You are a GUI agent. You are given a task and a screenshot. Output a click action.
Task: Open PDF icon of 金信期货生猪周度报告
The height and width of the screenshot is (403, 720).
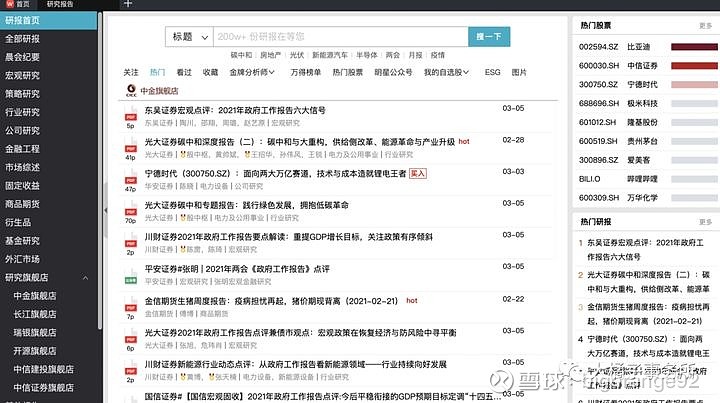point(131,306)
